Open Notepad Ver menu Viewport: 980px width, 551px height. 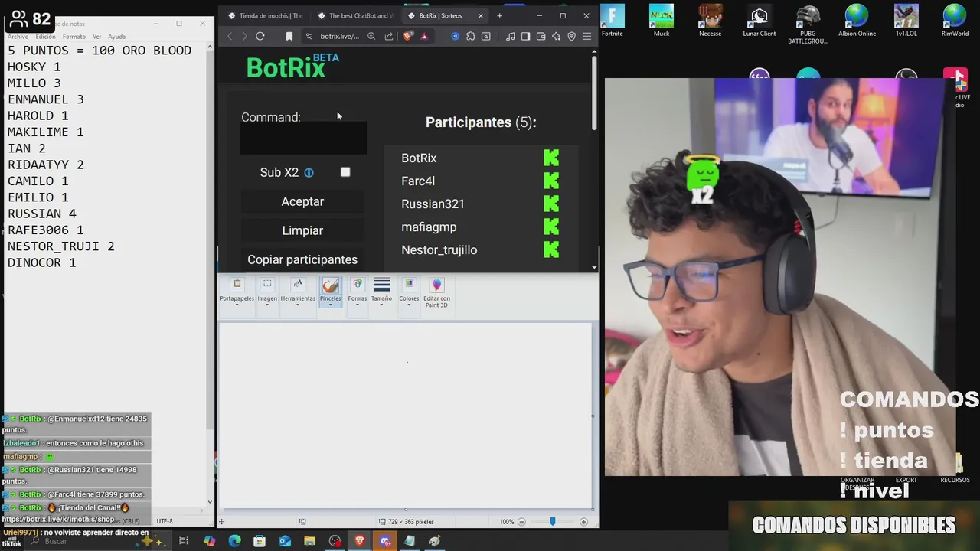tap(97, 37)
